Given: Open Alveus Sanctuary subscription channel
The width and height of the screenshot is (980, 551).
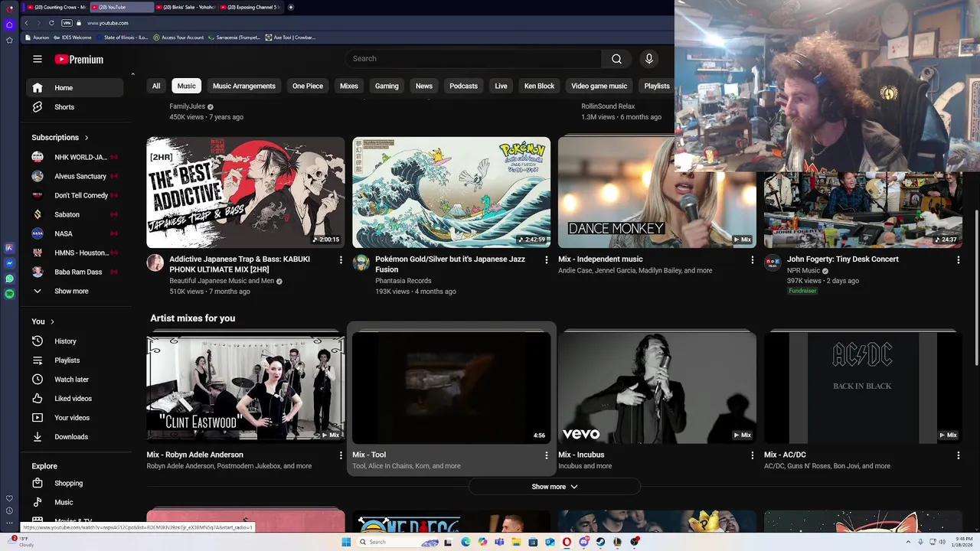Looking at the screenshot, I should pos(74,176).
